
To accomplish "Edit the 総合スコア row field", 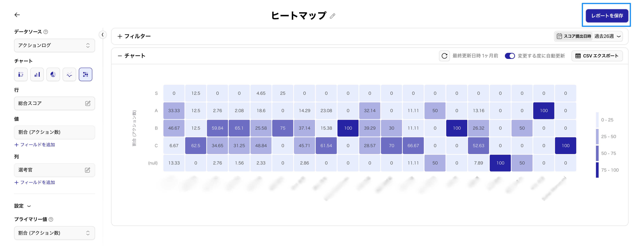I will point(88,103).
